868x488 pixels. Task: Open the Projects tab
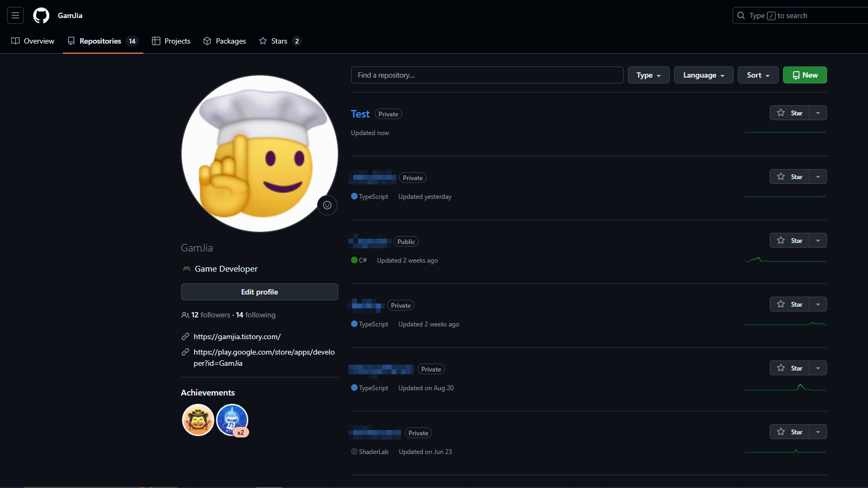tap(171, 41)
